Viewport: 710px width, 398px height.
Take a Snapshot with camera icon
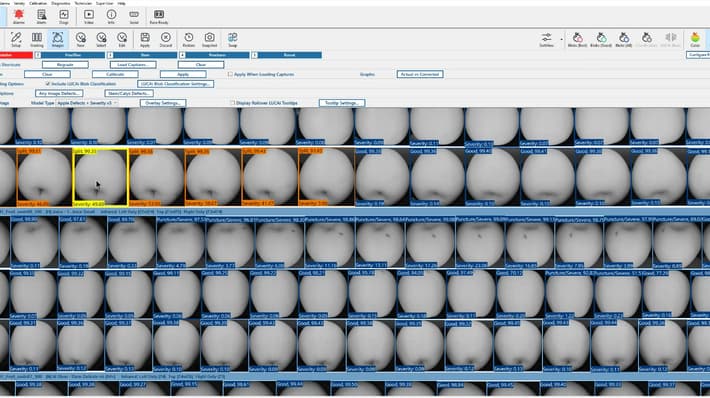pyautogui.click(x=209, y=39)
